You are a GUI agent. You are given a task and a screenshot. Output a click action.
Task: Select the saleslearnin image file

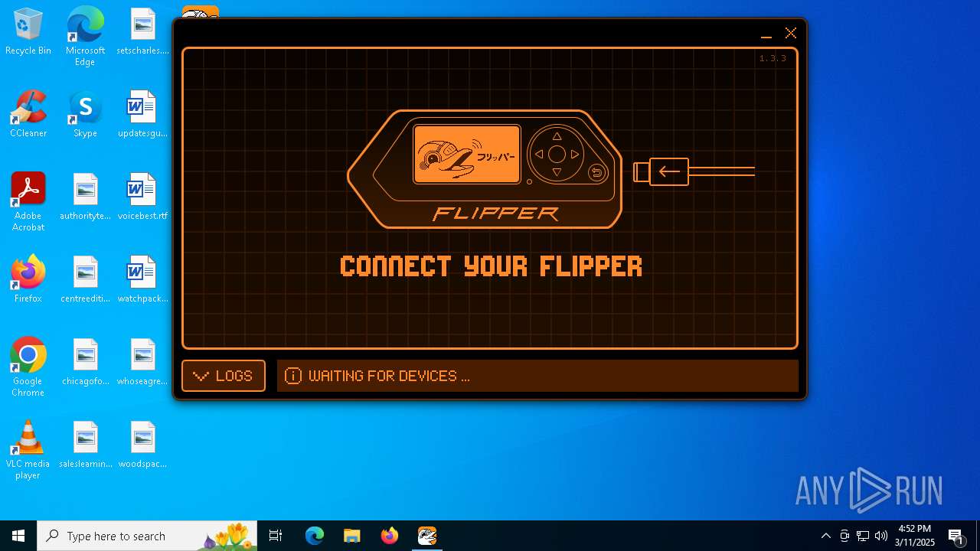[85, 445]
